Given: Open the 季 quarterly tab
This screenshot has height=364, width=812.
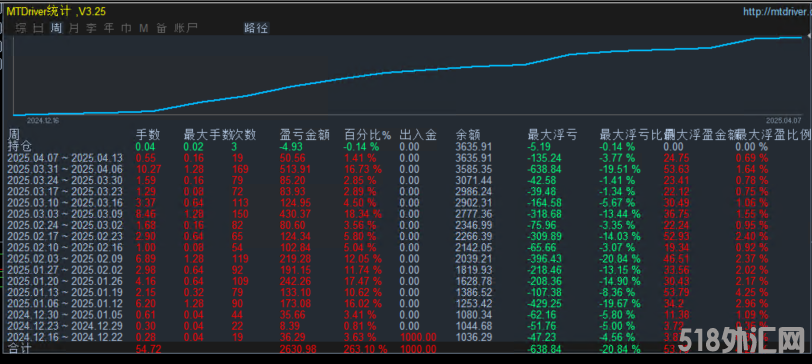Looking at the screenshot, I should [x=91, y=28].
